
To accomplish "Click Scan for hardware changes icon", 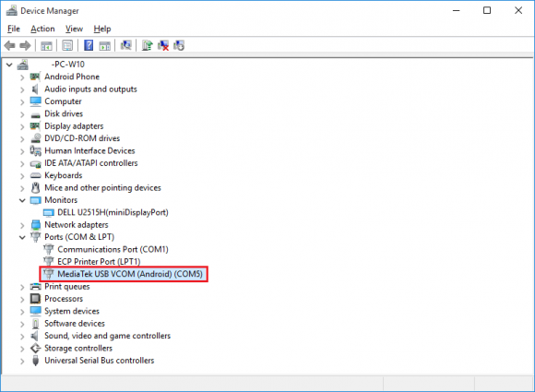I will point(125,45).
